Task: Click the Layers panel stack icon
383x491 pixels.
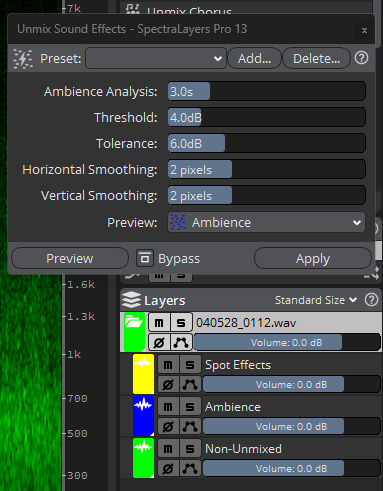Action: tap(132, 300)
